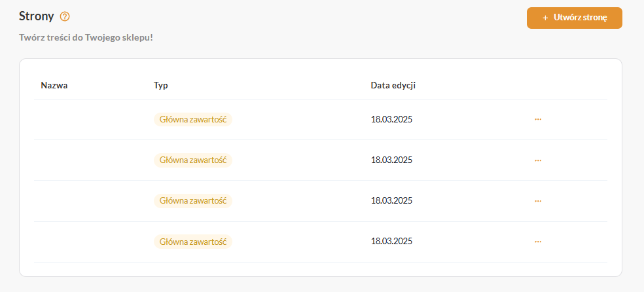Open three-dot menu in third table row
Image resolution: width=644 pixels, height=292 pixels.
(538, 200)
